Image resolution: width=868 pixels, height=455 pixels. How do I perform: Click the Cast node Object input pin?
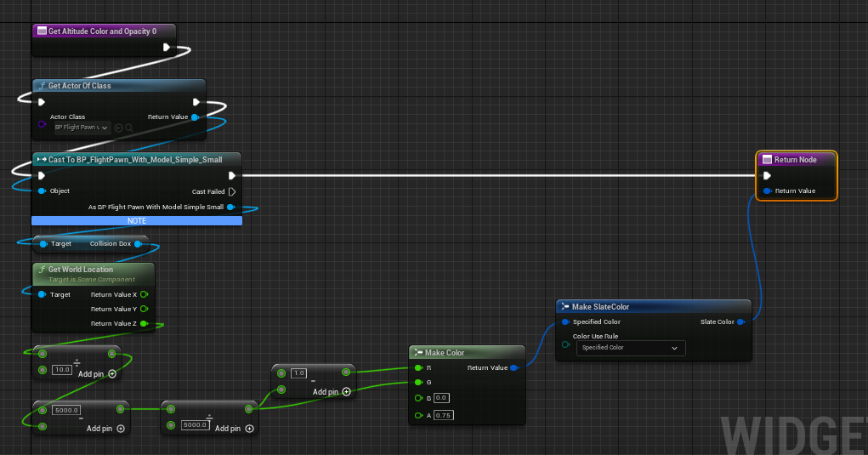tap(42, 191)
